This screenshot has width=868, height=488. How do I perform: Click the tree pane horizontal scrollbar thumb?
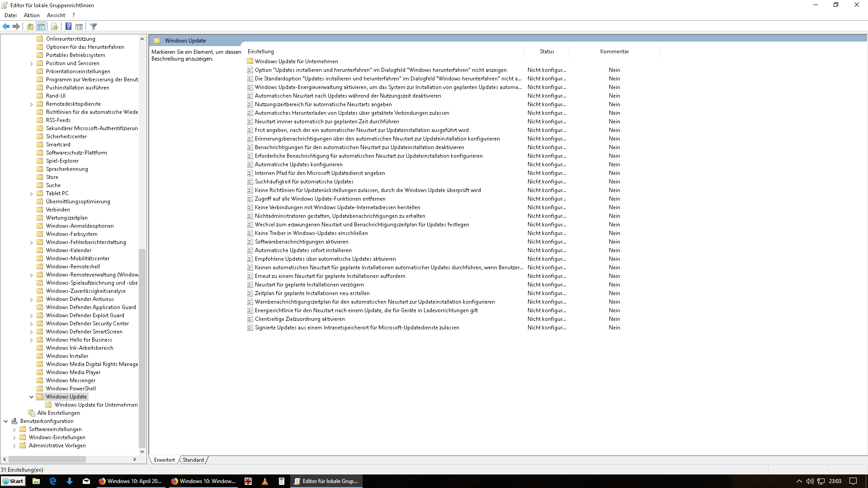click(47, 459)
